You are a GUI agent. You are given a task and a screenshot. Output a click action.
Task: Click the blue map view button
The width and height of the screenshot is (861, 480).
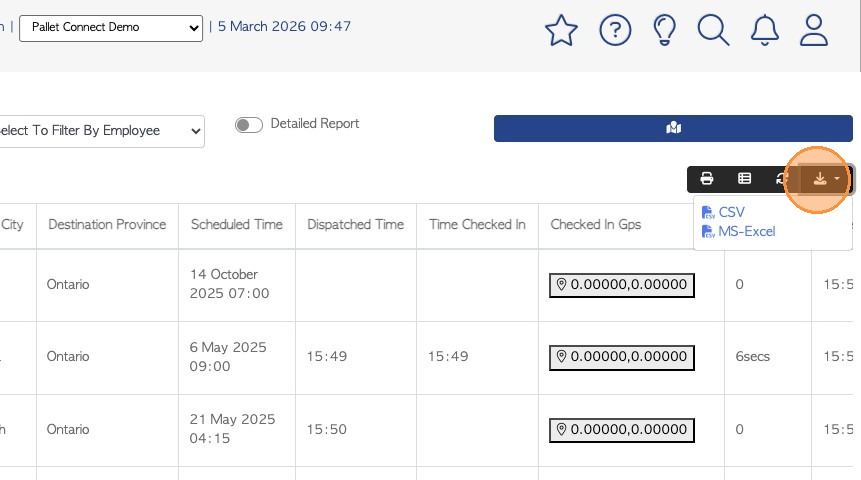click(673, 128)
